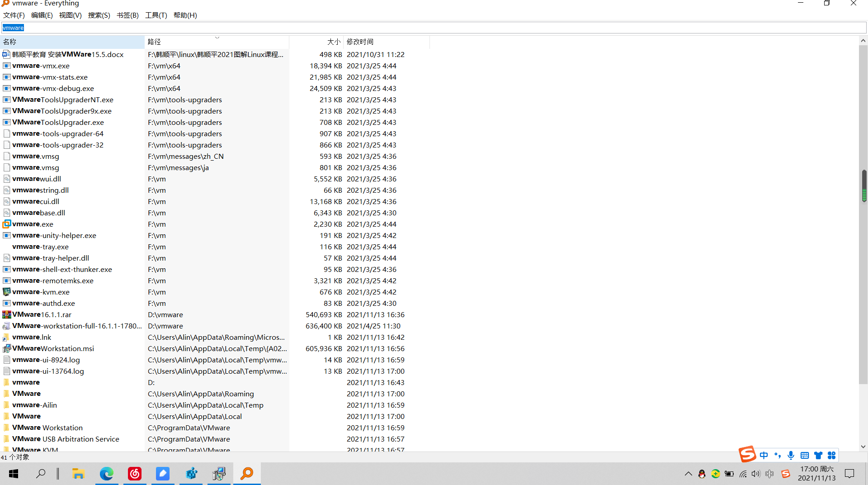Launch NetEase Cloud Music from the taskbar
This screenshot has height=485, width=868.
[135, 474]
